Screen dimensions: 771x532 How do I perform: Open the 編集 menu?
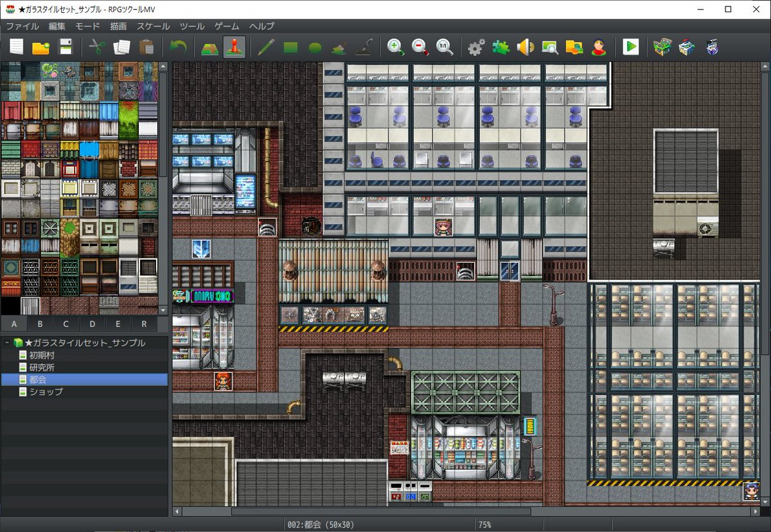click(x=57, y=26)
